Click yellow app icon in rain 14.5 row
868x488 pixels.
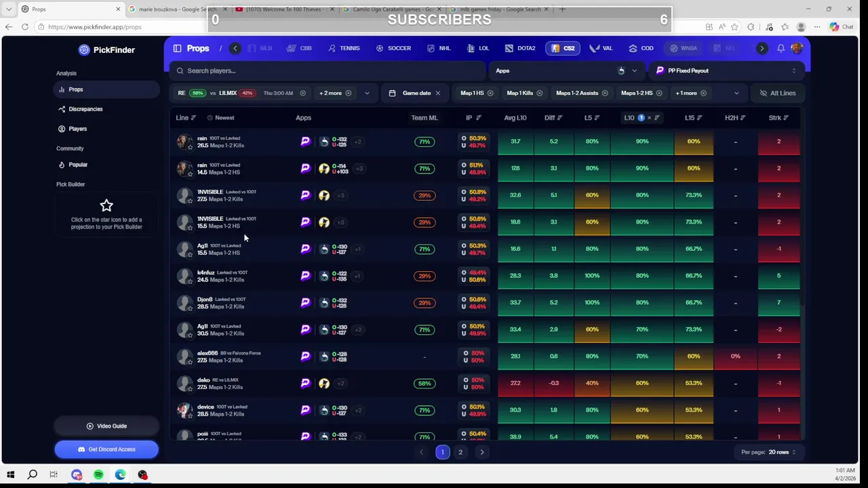point(324,168)
